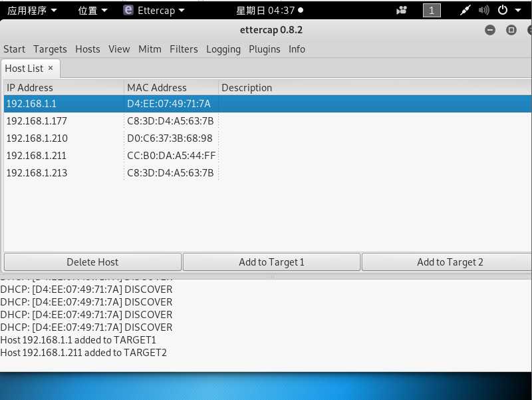Switch workspace with indicator 1
The width and height of the screenshot is (532, 400).
(x=432, y=11)
